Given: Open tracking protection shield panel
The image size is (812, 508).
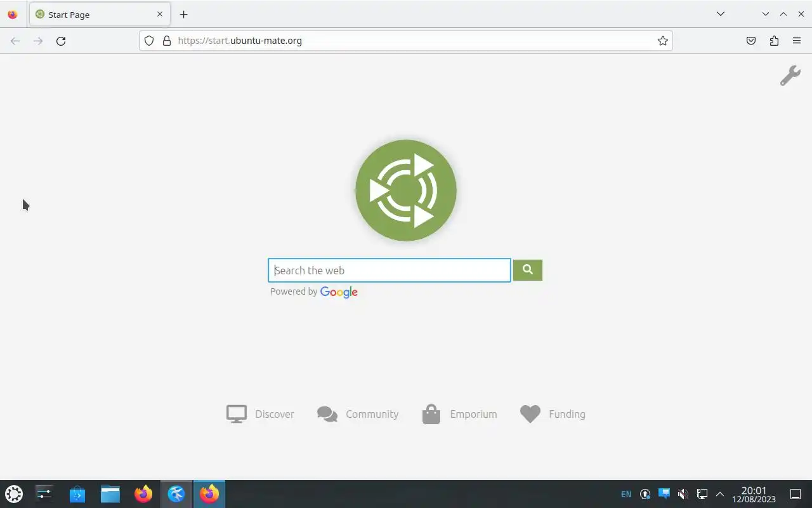Looking at the screenshot, I should click(149, 41).
